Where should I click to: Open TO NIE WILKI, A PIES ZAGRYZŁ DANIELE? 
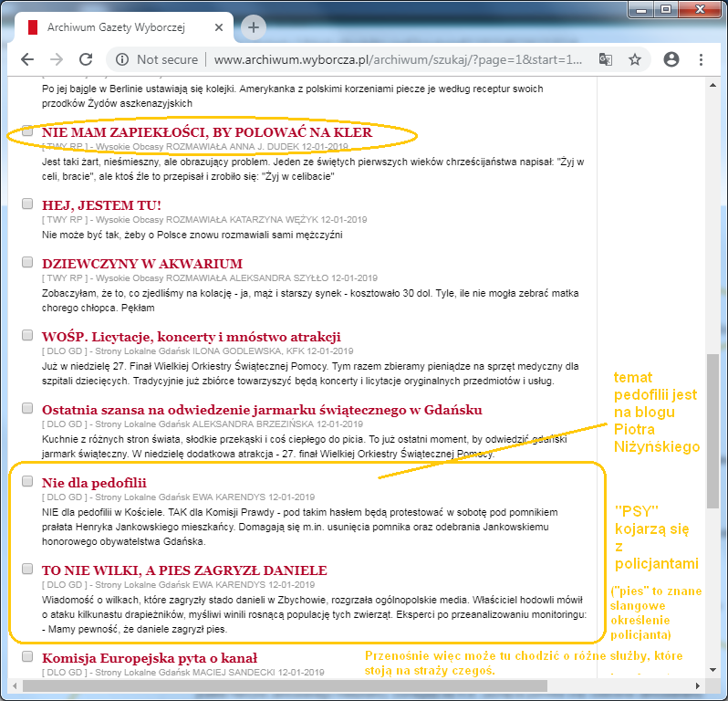(184, 570)
